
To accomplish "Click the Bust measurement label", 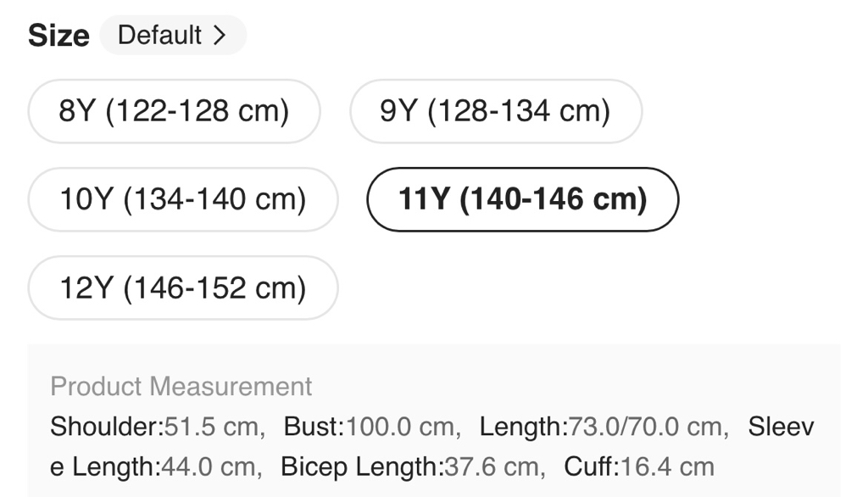I will pyautogui.click(x=313, y=427).
